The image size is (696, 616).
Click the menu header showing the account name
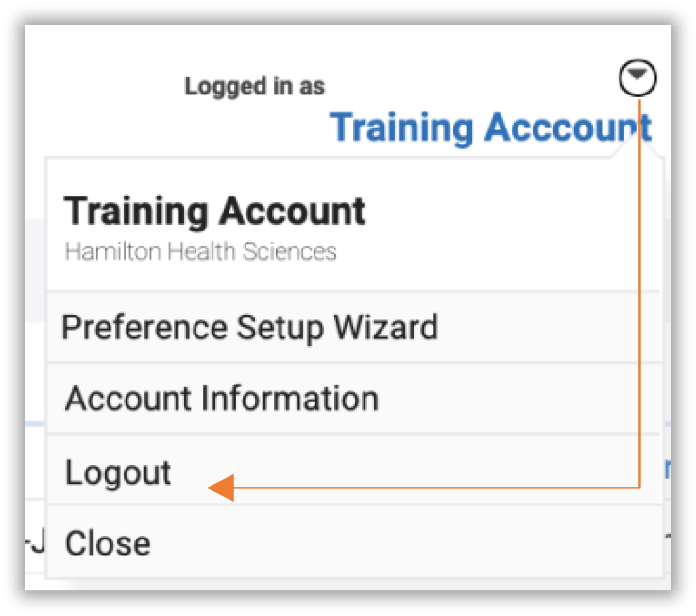coord(214,212)
